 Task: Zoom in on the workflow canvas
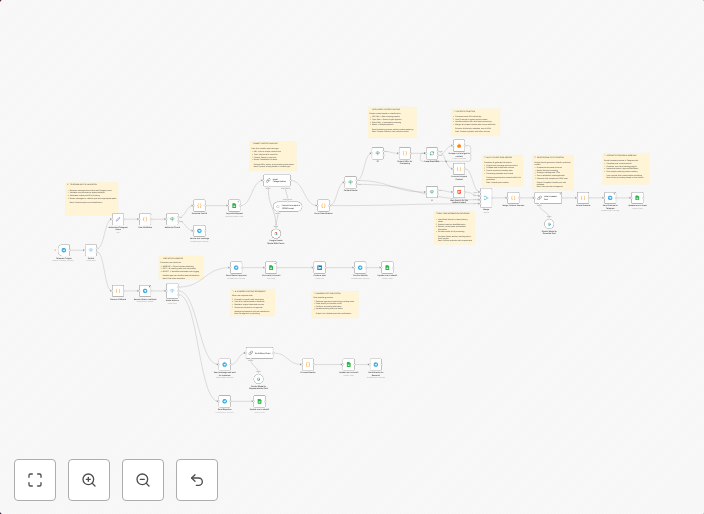[89, 480]
